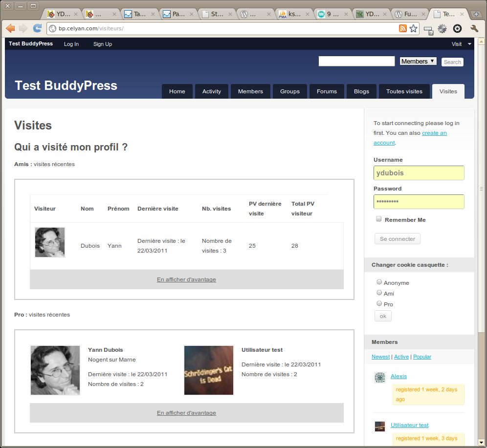Click the large Test BuddyPress site heading
The width and height of the screenshot is (487, 448).
tap(66, 85)
